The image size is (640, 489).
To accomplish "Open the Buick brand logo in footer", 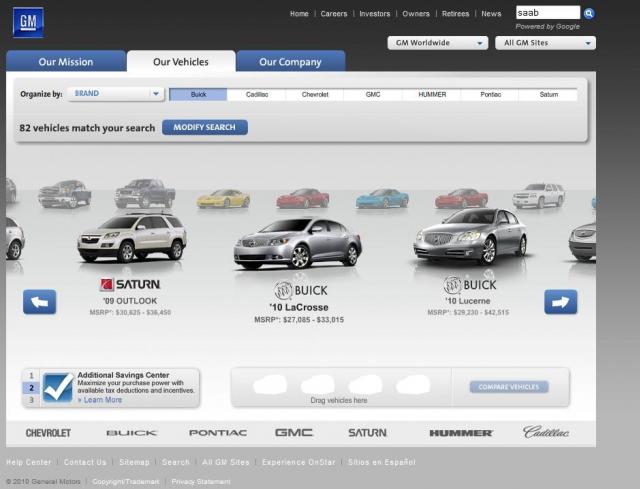I will [x=131, y=433].
